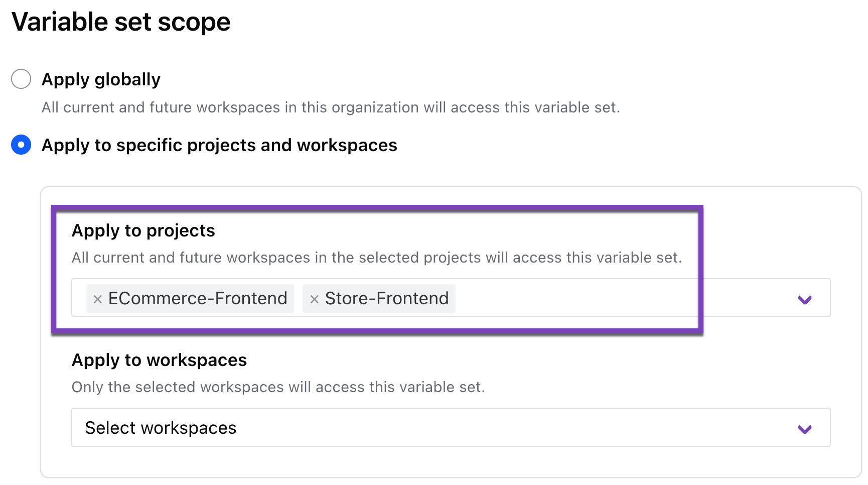Click the Select workspaces placeholder text

[x=161, y=428]
